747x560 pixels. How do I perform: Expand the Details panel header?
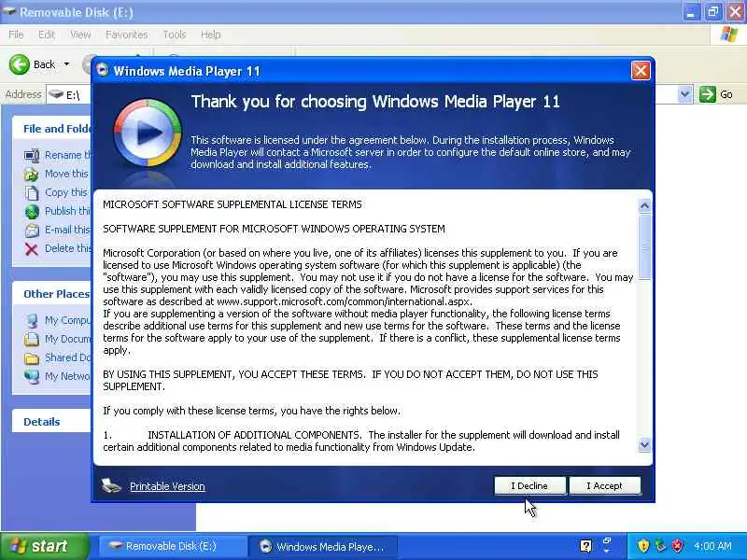point(51,422)
